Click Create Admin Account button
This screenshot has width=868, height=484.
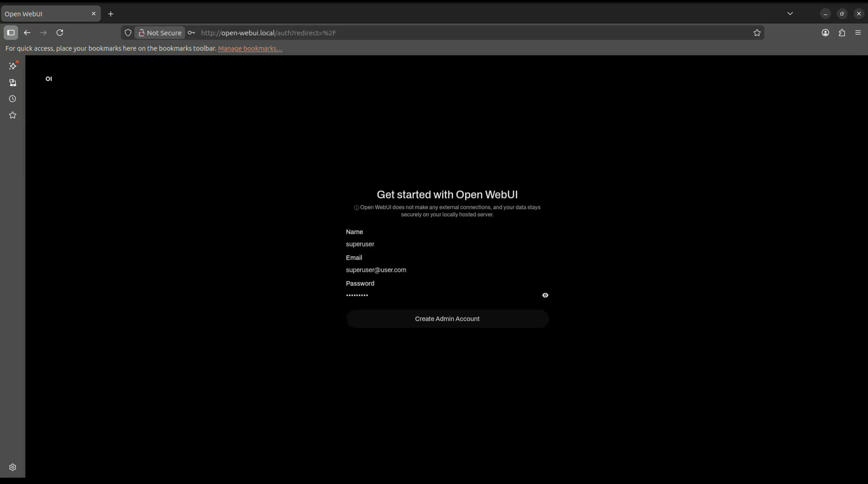448,319
